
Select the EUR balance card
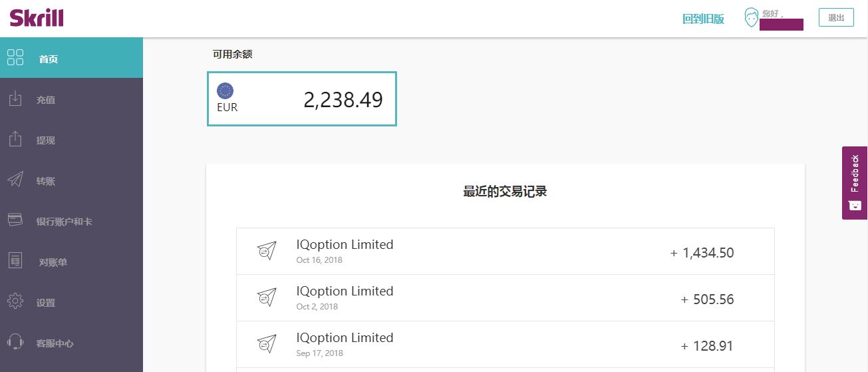pyautogui.click(x=302, y=98)
